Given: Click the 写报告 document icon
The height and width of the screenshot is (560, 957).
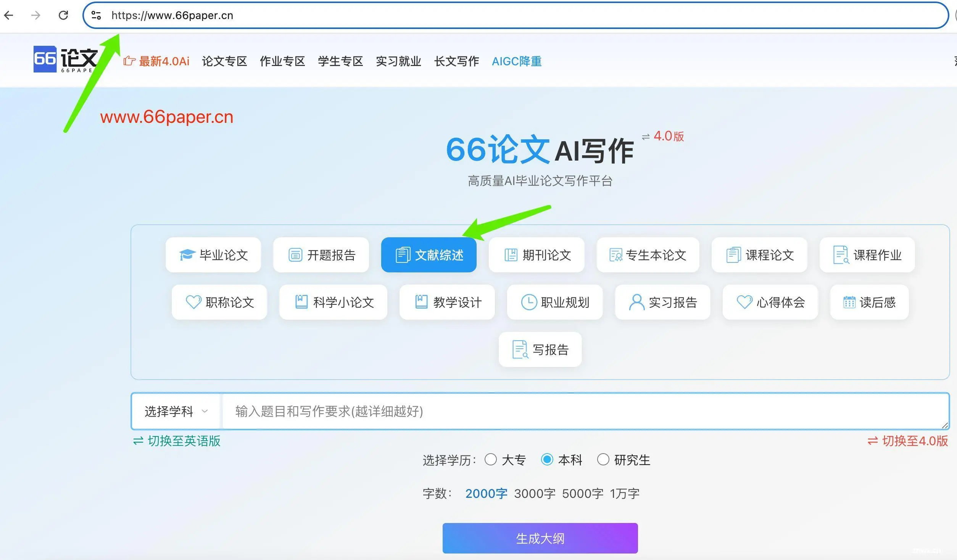Looking at the screenshot, I should pyautogui.click(x=520, y=349).
